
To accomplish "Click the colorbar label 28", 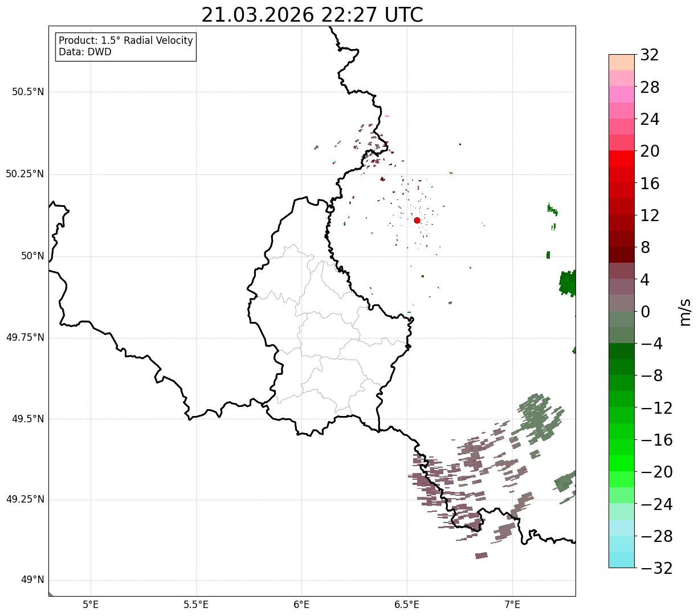I will pyautogui.click(x=650, y=87).
